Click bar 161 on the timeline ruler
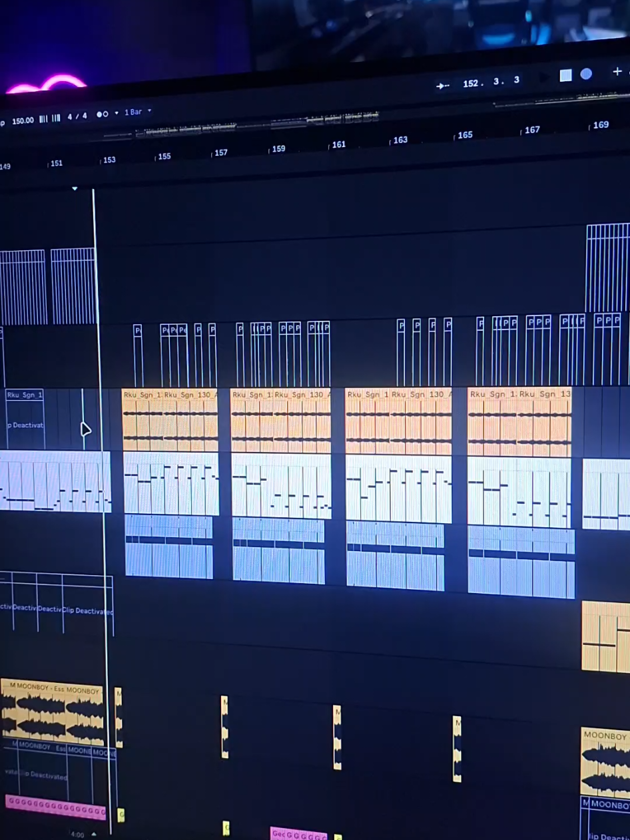 (x=338, y=144)
